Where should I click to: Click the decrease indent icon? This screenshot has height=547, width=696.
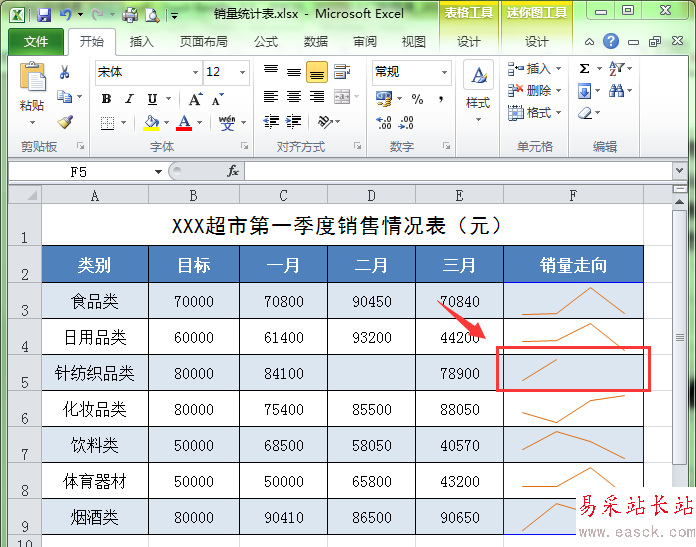point(271,121)
